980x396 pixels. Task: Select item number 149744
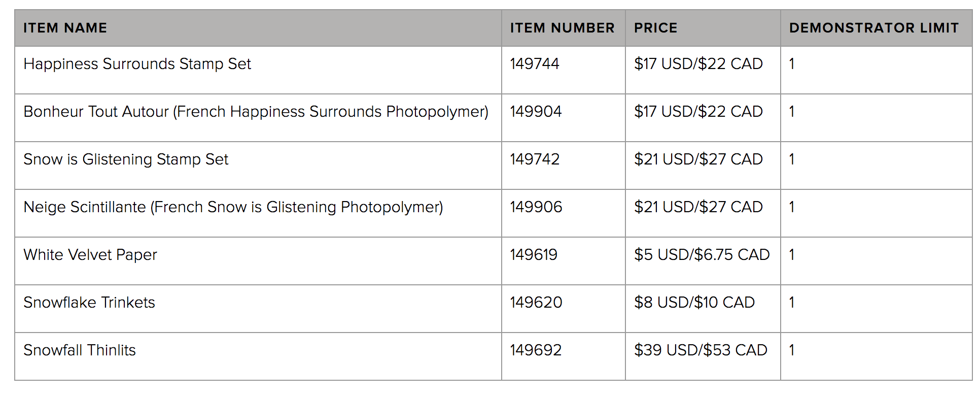point(535,64)
